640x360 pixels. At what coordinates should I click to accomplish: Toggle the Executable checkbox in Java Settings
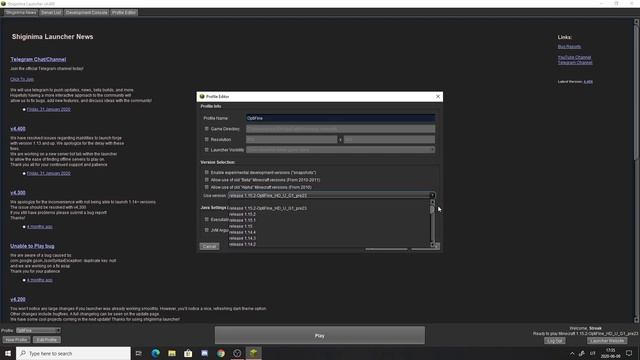click(207, 220)
